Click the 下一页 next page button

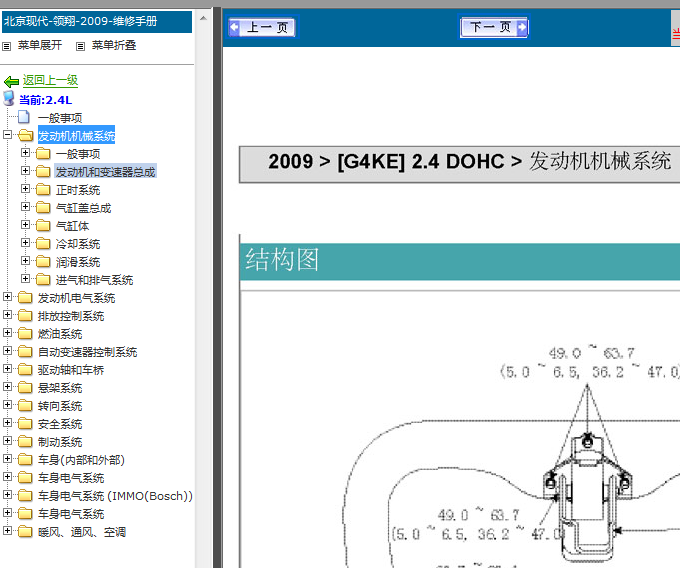tap(494, 27)
